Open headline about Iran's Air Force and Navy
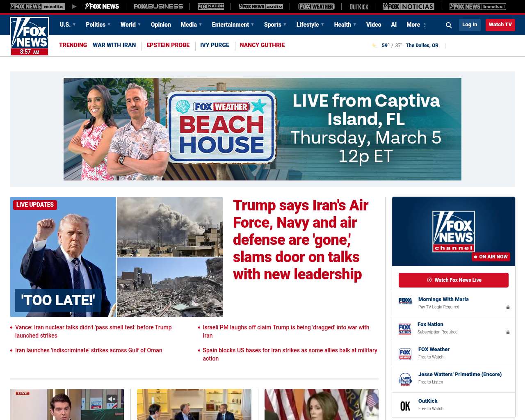The width and height of the screenshot is (525, 420). pos(301,240)
